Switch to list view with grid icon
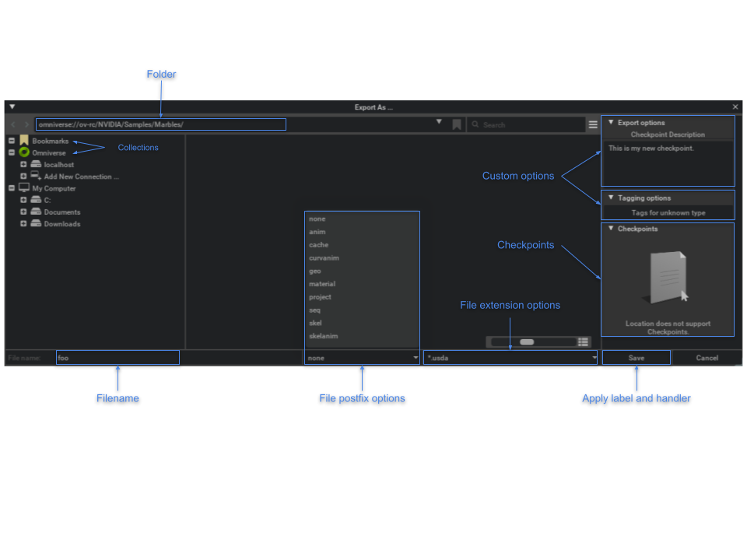 584,342
